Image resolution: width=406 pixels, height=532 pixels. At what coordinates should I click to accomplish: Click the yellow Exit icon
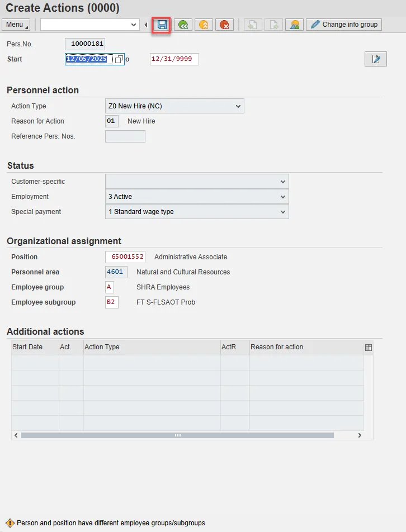(x=204, y=25)
